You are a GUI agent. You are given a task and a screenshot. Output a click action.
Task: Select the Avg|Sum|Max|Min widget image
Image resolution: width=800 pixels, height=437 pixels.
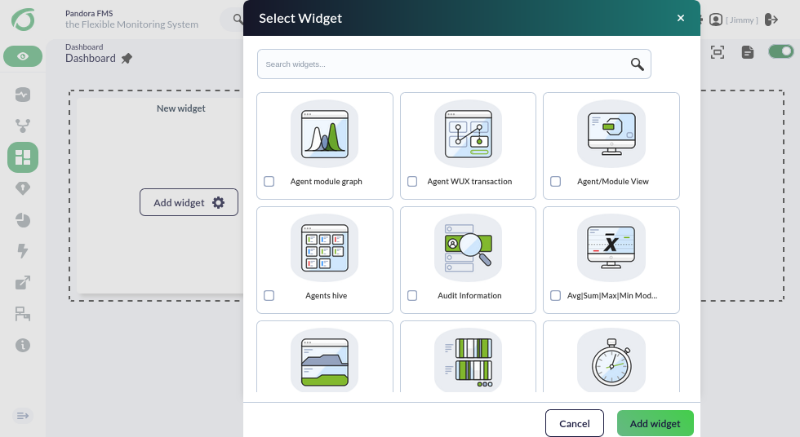611,248
